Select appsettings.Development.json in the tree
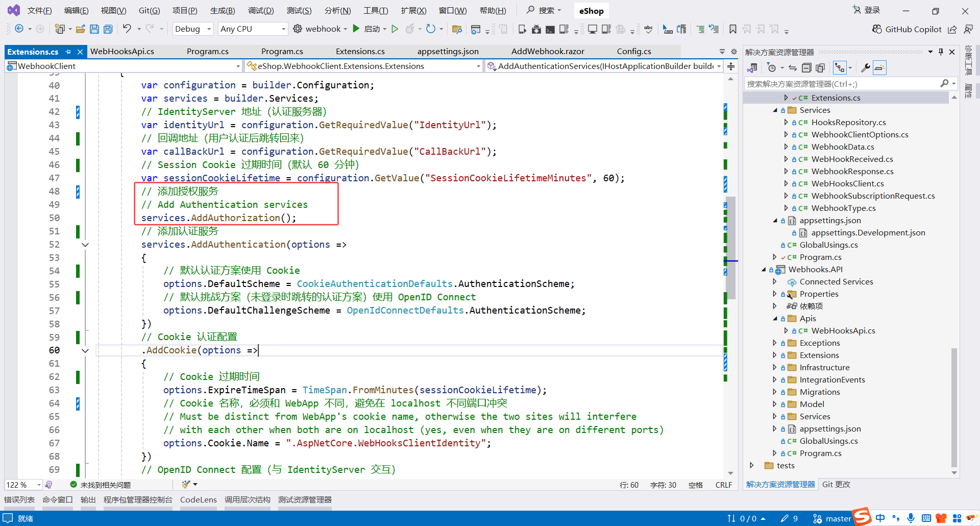980x526 pixels. coord(868,233)
